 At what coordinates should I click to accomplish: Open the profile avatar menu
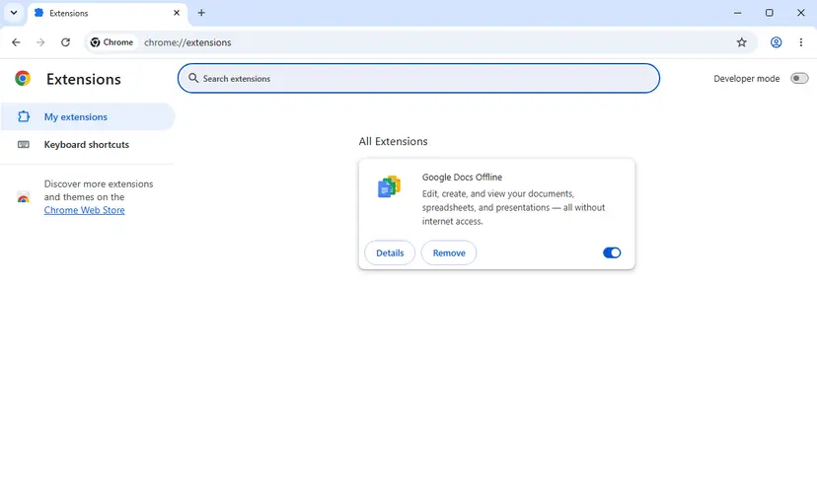776,42
